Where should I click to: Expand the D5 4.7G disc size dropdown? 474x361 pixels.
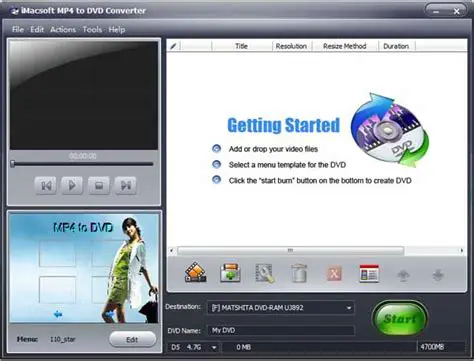tap(214, 347)
